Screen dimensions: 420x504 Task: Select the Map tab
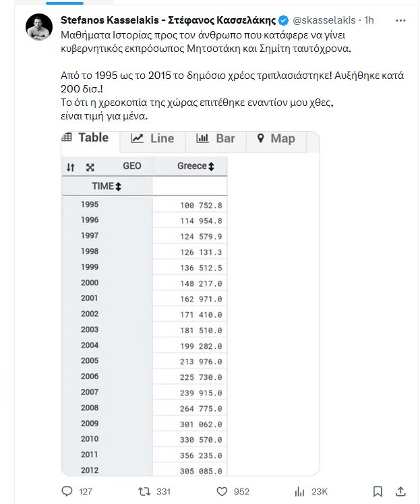(x=276, y=138)
